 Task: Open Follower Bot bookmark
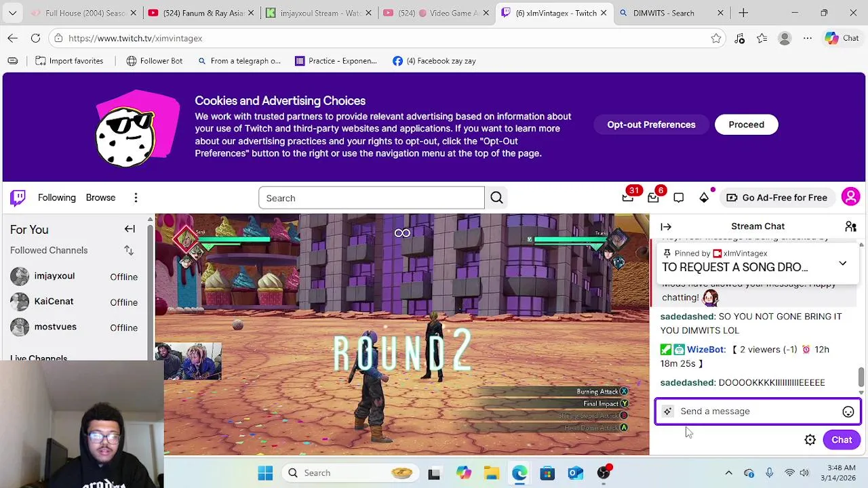point(154,61)
